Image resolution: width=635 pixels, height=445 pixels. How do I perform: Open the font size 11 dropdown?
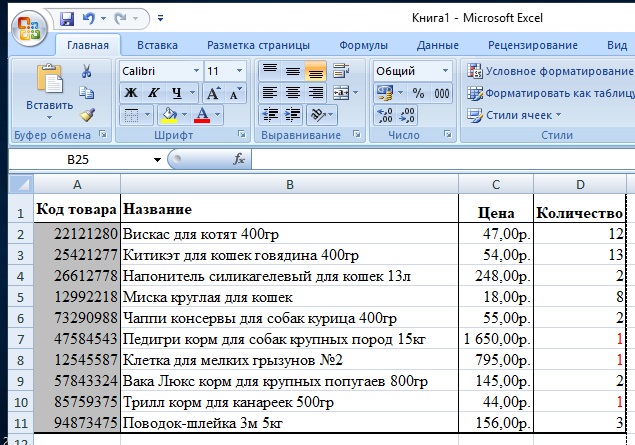point(239,71)
